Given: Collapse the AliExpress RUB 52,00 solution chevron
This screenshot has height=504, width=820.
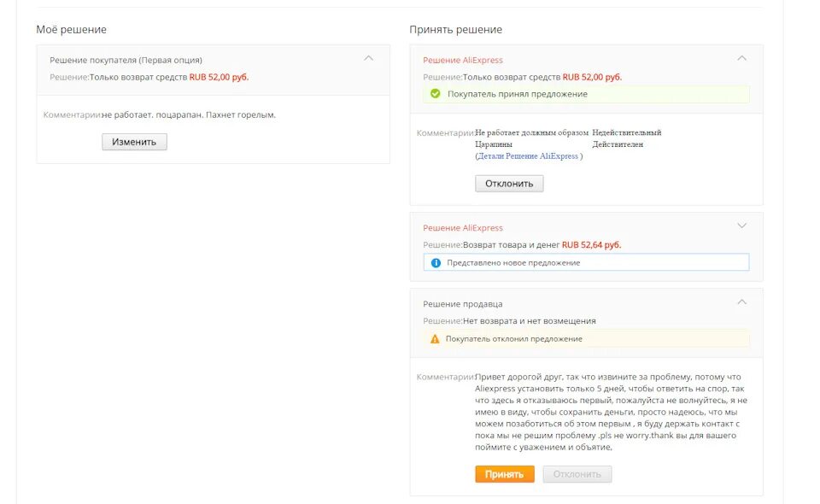Looking at the screenshot, I should click(741, 59).
